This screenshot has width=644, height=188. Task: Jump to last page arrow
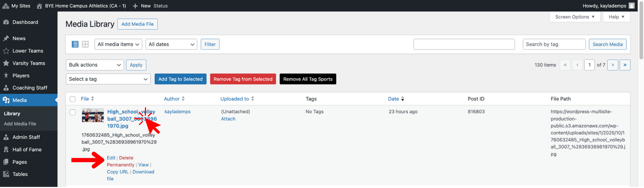pyautogui.click(x=624, y=65)
